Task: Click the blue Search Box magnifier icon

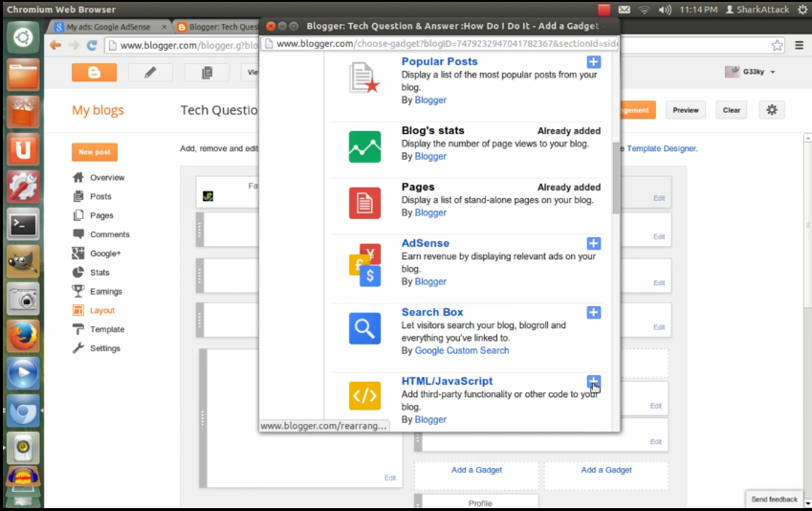Action: 364,328
